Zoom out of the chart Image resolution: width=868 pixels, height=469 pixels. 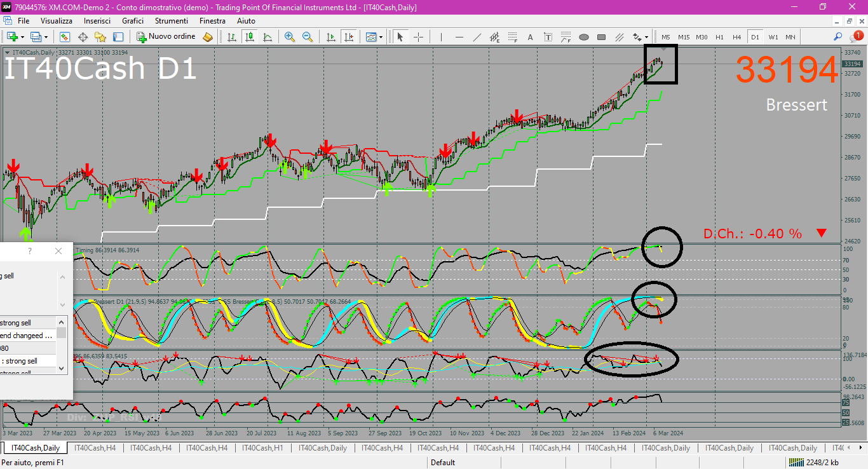tap(308, 37)
